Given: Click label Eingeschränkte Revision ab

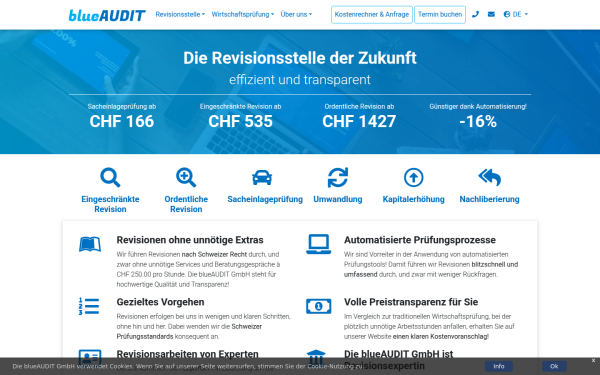Looking at the screenshot, I should tap(240, 106).
